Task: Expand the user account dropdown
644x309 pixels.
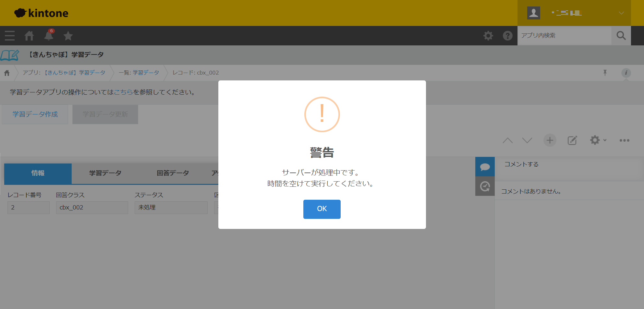Action: coord(621,13)
